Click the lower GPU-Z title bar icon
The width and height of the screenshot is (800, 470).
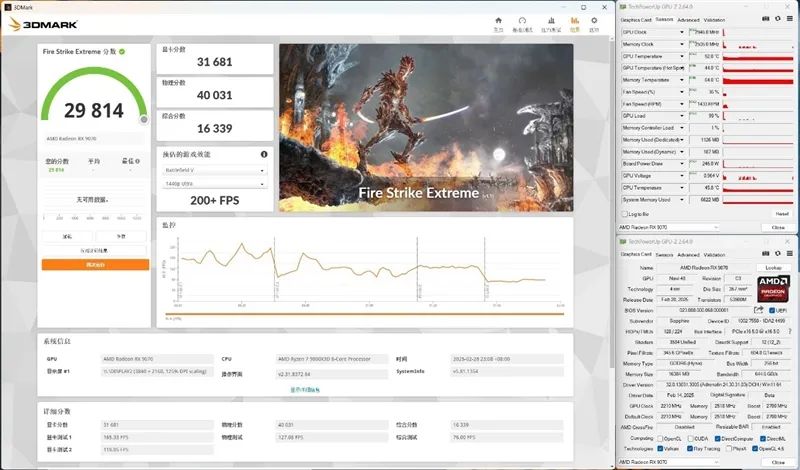click(623, 241)
